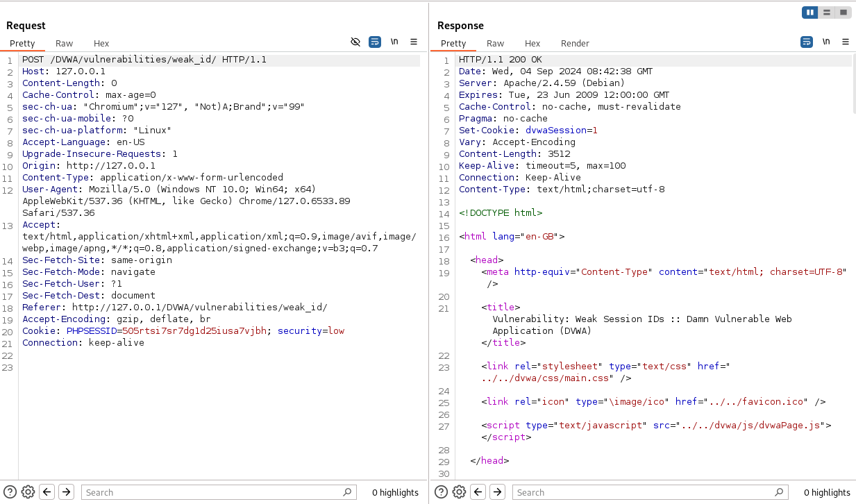Click the security=low cookie value
Image resolution: width=856 pixels, height=504 pixels.
311,331
